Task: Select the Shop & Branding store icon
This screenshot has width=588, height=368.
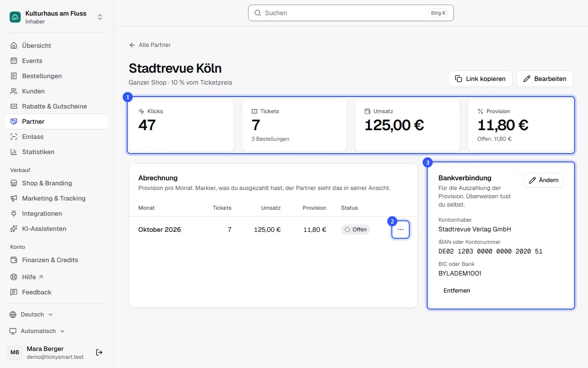Action: pos(14,183)
